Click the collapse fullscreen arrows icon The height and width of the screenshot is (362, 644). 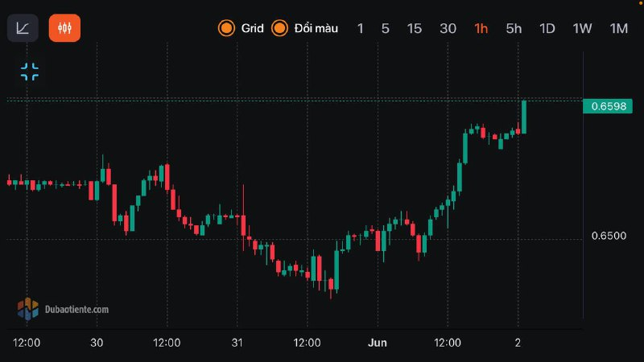pos(30,72)
